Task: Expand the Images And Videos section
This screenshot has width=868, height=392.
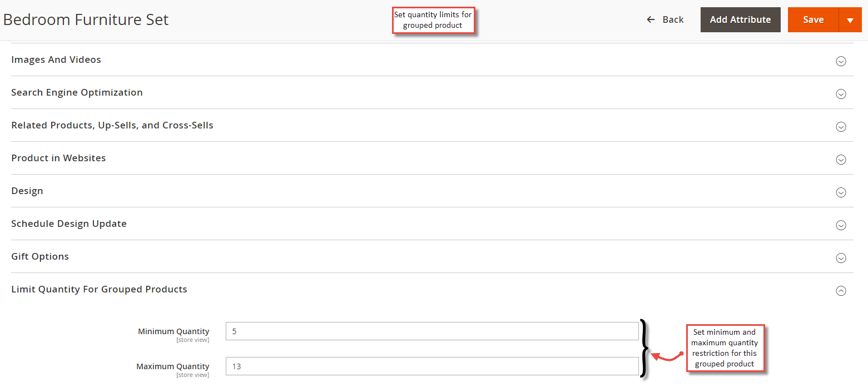Action: coord(840,61)
